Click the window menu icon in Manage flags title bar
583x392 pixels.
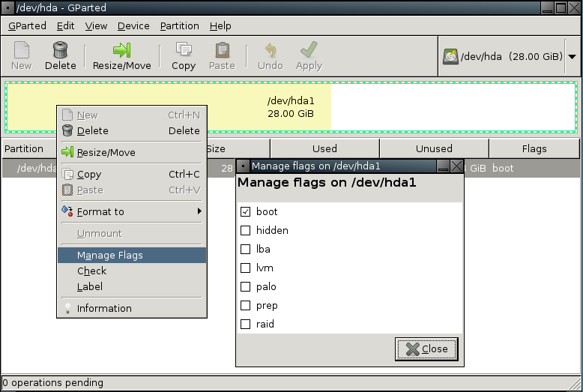(x=243, y=166)
